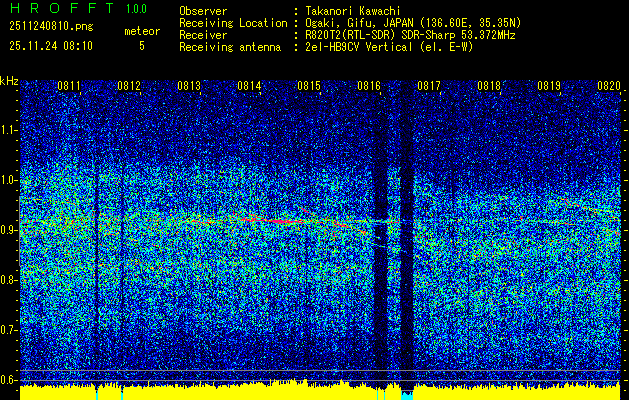Click the 0811 time marker

pyautogui.click(x=69, y=85)
